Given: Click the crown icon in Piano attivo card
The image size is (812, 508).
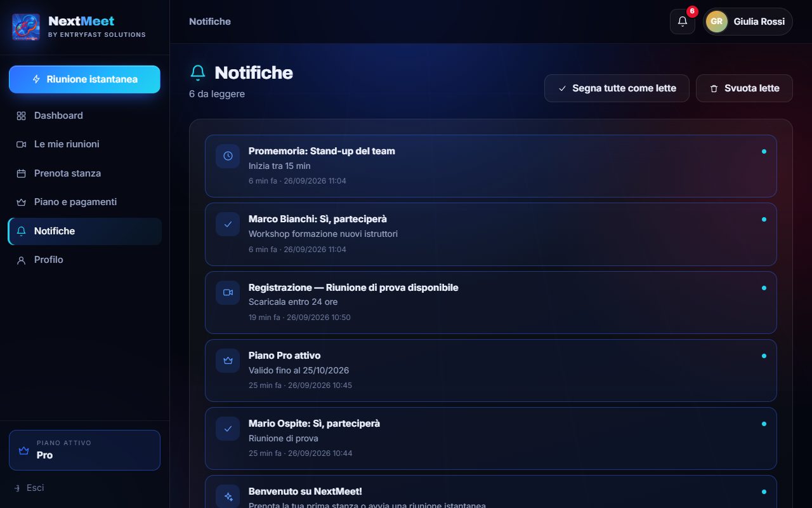Looking at the screenshot, I should [x=24, y=450].
